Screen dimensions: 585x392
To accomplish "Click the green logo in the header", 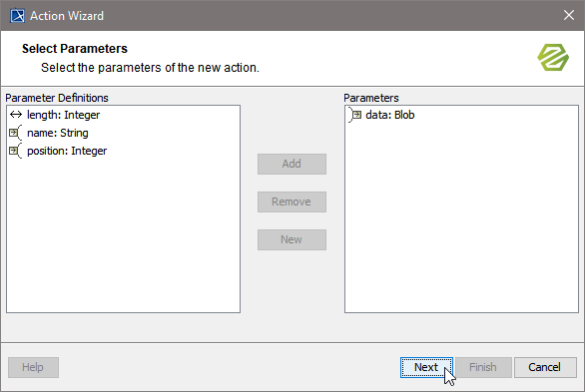I will [553, 58].
